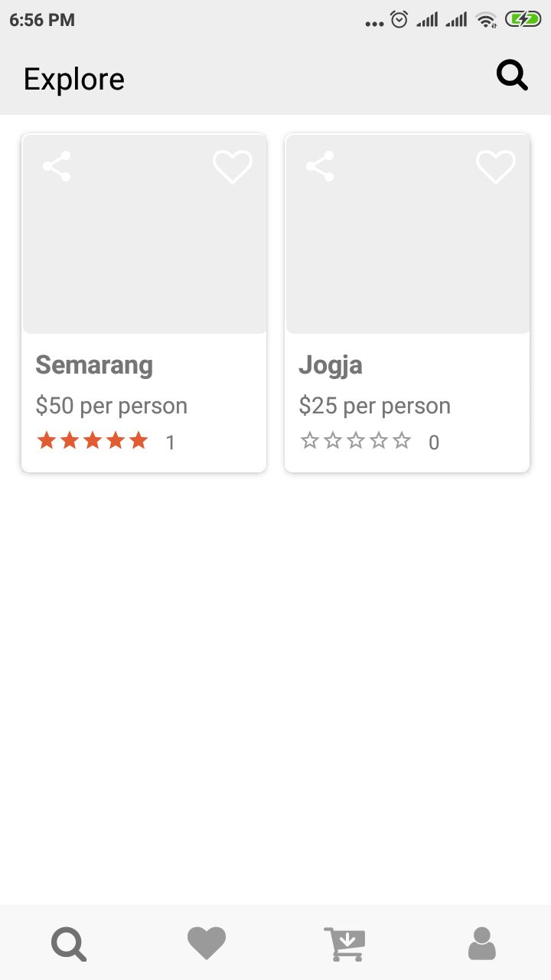Open the Semarang title link
This screenshot has height=980, width=551.
click(x=94, y=365)
